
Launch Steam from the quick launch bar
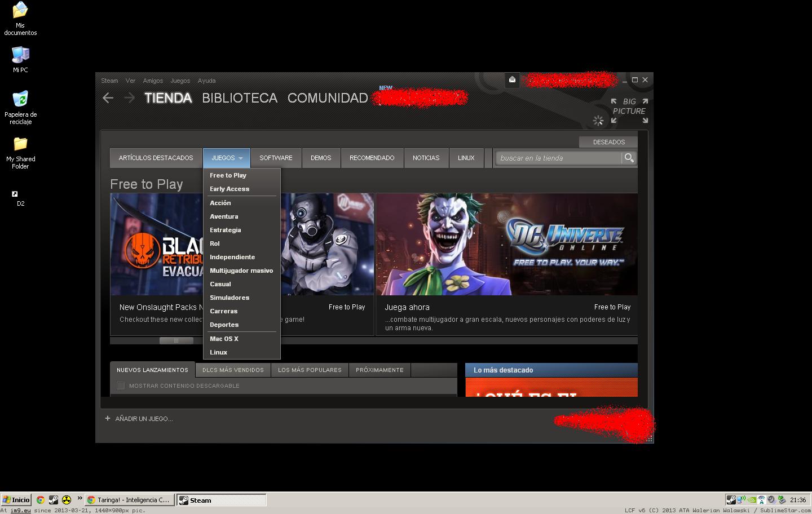pyautogui.click(x=53, y=500)
